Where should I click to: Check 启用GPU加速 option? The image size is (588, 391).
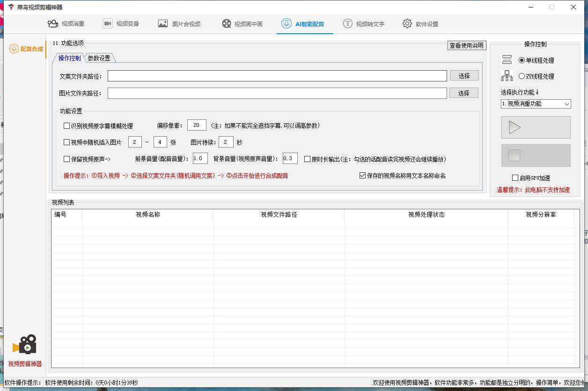coord(515,178)
